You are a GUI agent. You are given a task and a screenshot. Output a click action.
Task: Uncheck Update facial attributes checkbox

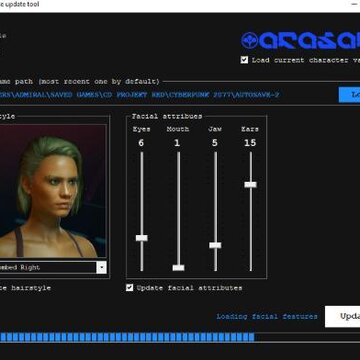pyautogui.click(x=130, y=287)
